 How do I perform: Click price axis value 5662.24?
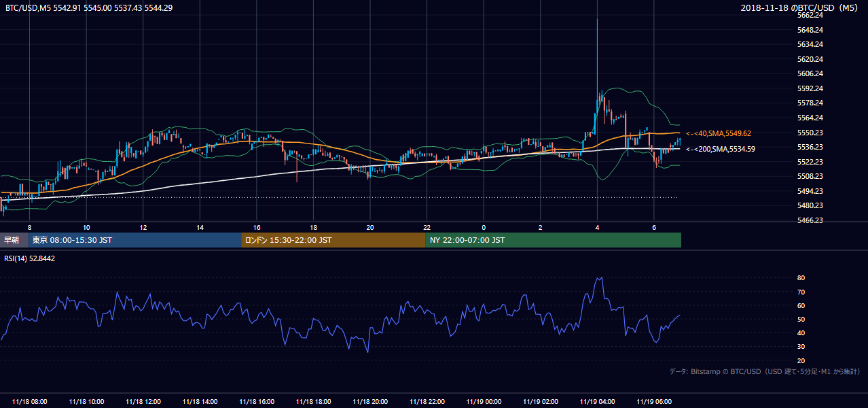point(810,15)
